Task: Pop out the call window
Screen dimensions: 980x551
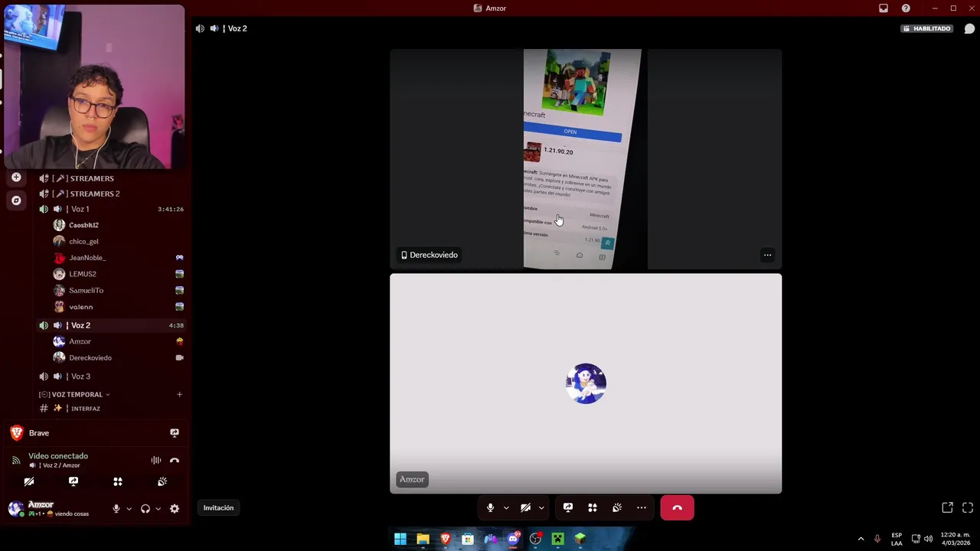Action: click(x=947, y=507)
